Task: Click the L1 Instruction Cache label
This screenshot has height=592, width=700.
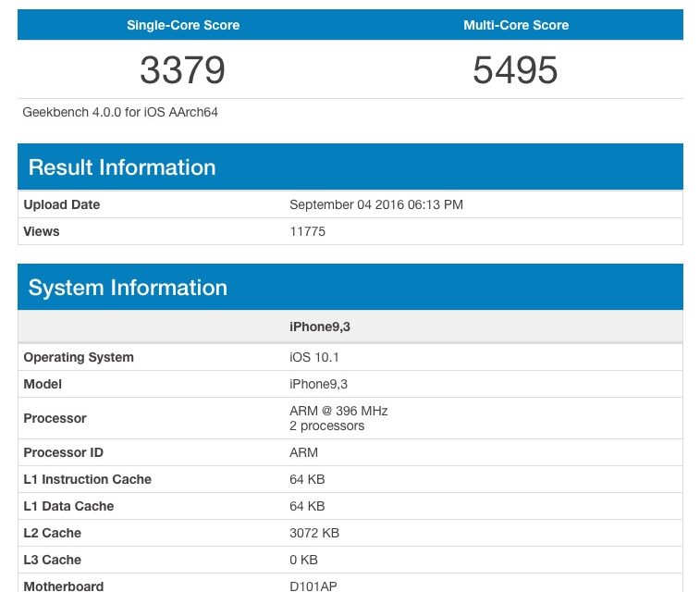Action: pos(88,479)
